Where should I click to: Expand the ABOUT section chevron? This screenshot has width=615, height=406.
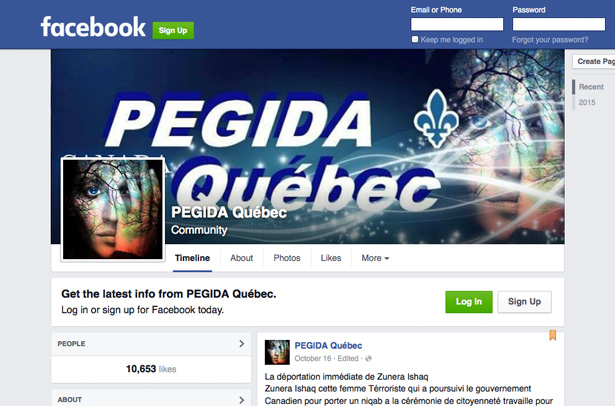point(242,400)
